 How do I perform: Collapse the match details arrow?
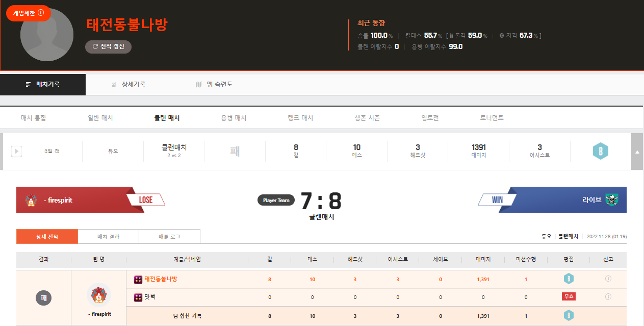tap(637, 152)
